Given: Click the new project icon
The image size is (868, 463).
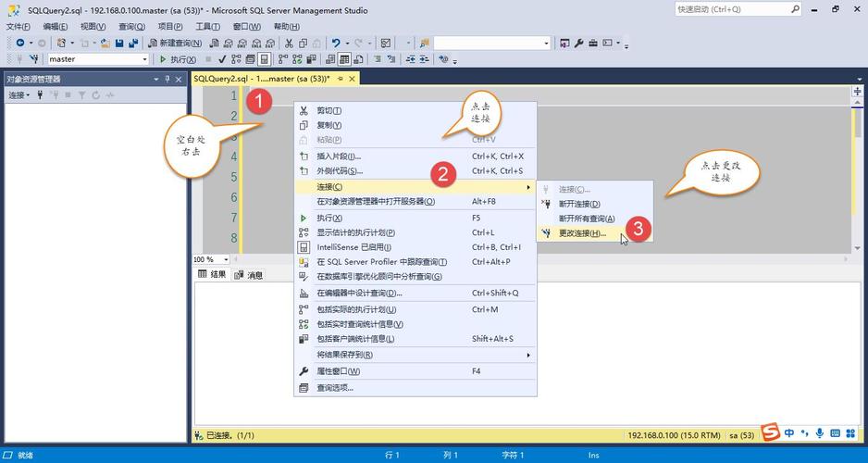Looking at the screenshot, I should point(61,44).
